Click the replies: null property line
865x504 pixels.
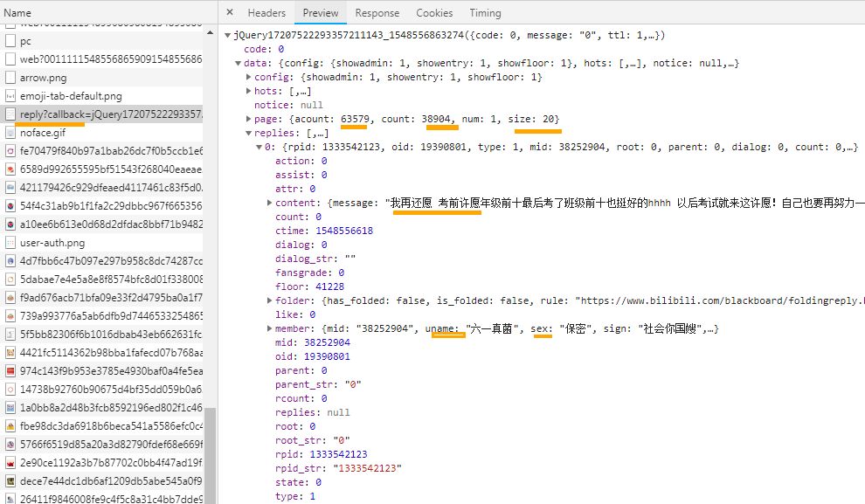pyautogui.click(x=312, y=412)
